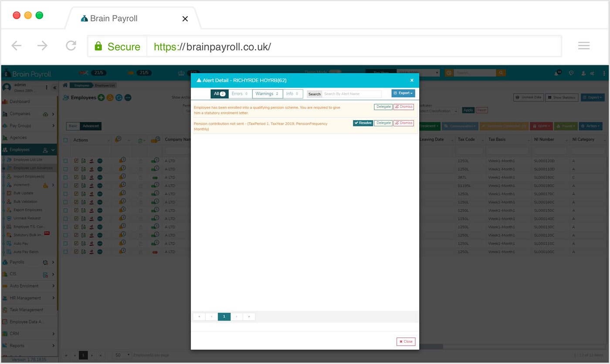Check the last employee row checkbox
The width and height of the screenshot is (610, 364).
[66, 252]
